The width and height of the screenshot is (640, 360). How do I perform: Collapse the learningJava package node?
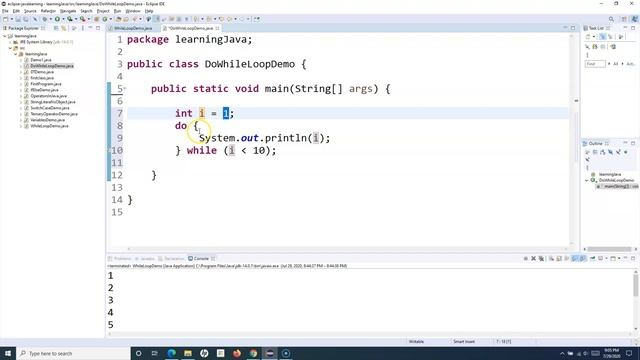point(16,54)
